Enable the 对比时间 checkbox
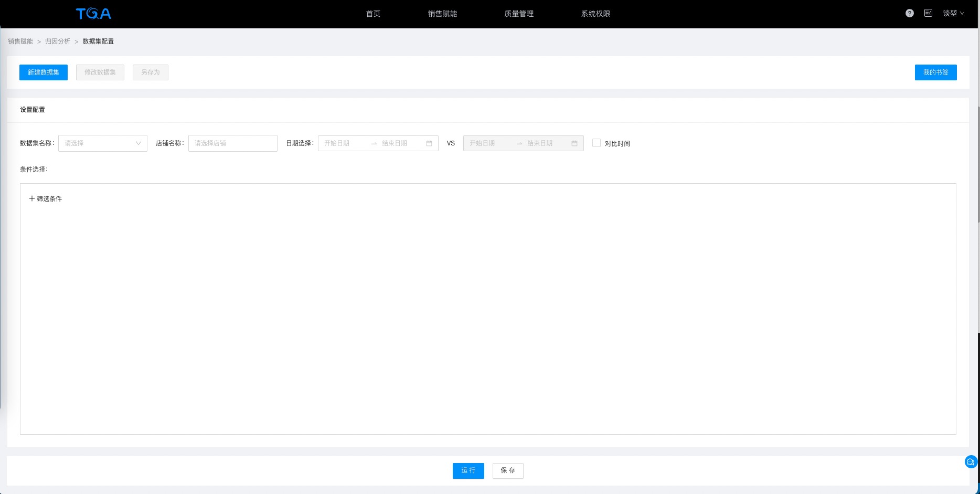This screenshot has width=980, height=494. tap(596, 143)
